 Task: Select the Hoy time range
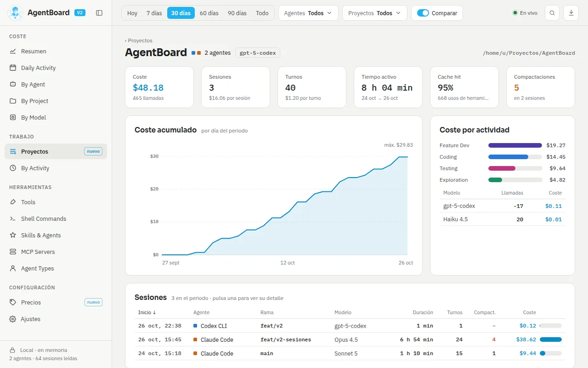[x=132, y=13]
